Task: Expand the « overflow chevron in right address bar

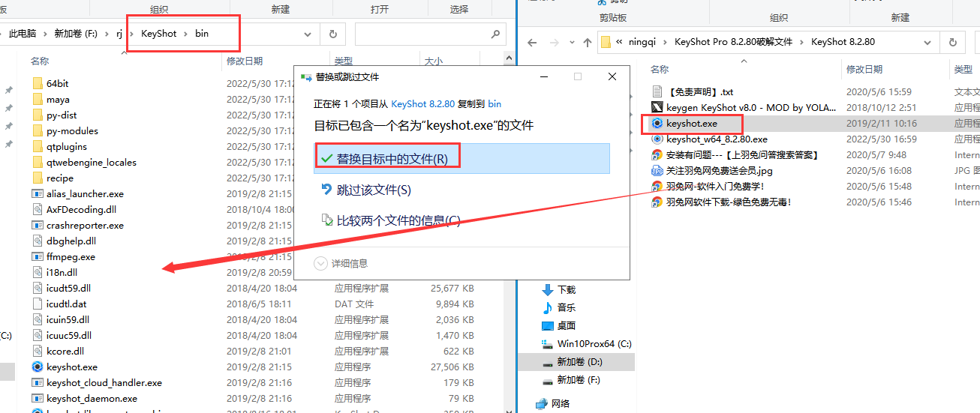Action: pyautogui.click(x=619, y=42)
